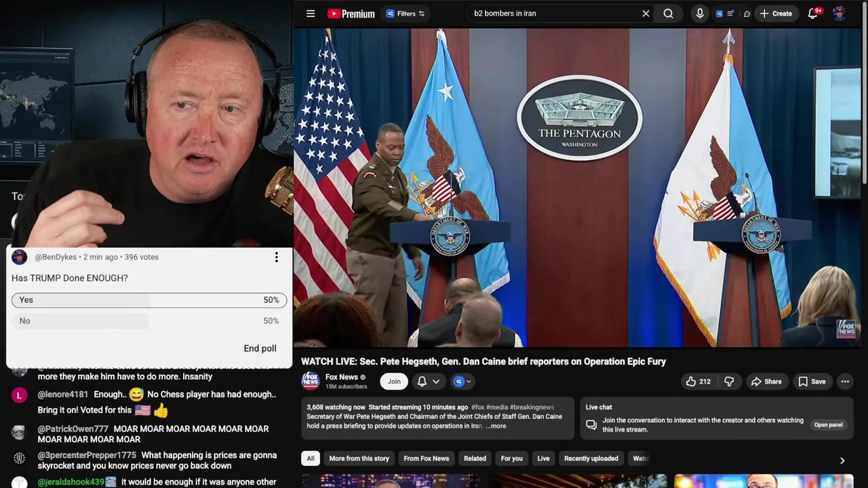This screenshot has height=488, width=868.
Task: Click @PatrickOwen777 chat avatar
Action: [x=19, y=432]
